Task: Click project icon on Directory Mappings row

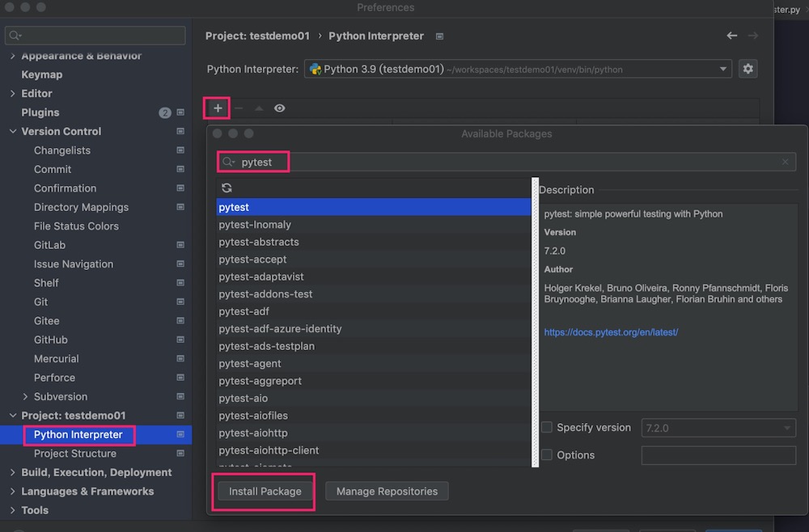Action: pos(180,207)
